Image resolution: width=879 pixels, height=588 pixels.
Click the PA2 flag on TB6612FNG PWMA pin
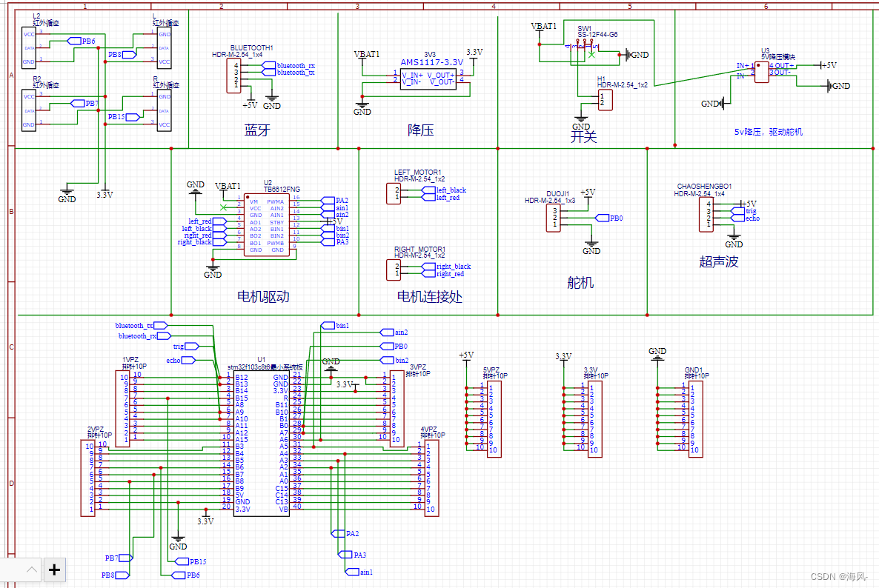click(x=335, y=201)
